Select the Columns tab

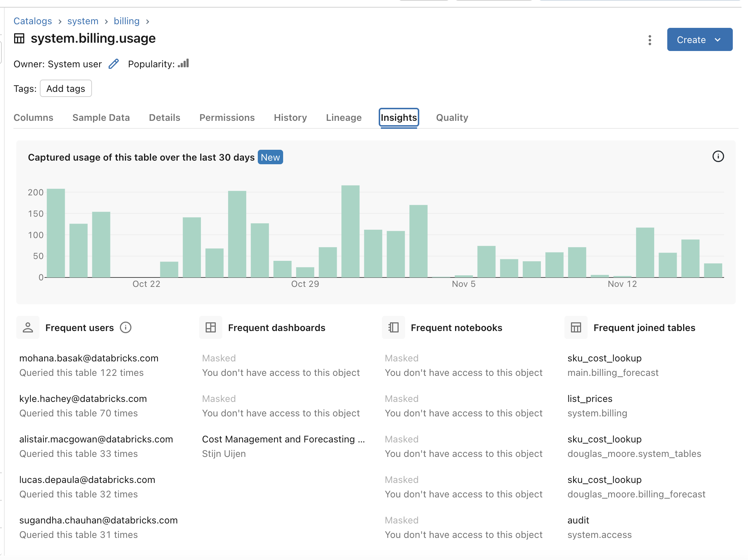[33, 117]
